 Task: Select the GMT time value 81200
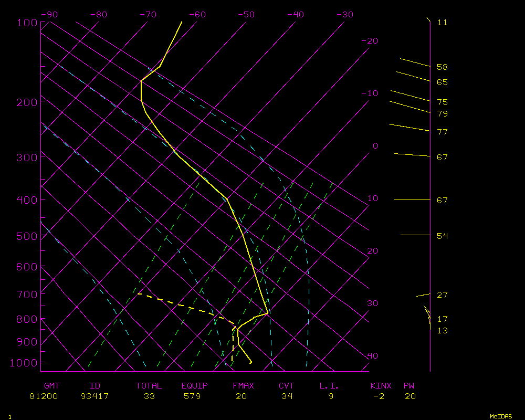click(44, 396)
